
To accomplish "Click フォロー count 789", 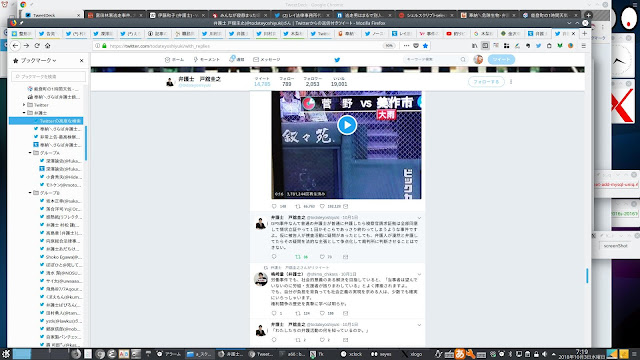I will [x=287, y=82].
